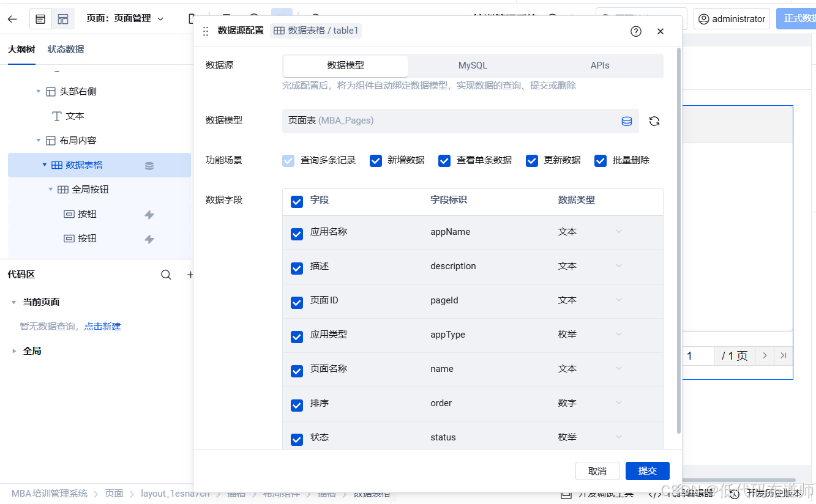The image size is (816, 504).
Task: Click the refresh icon next to the 数据模型 field
Action: click(654, 120)
